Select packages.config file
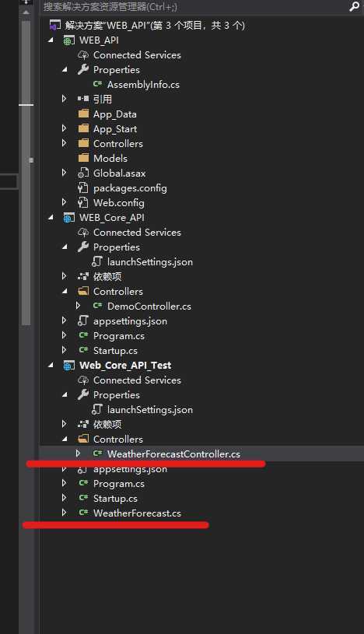The width and height of the screenshot is (364, 634). (x=130, y=188)
